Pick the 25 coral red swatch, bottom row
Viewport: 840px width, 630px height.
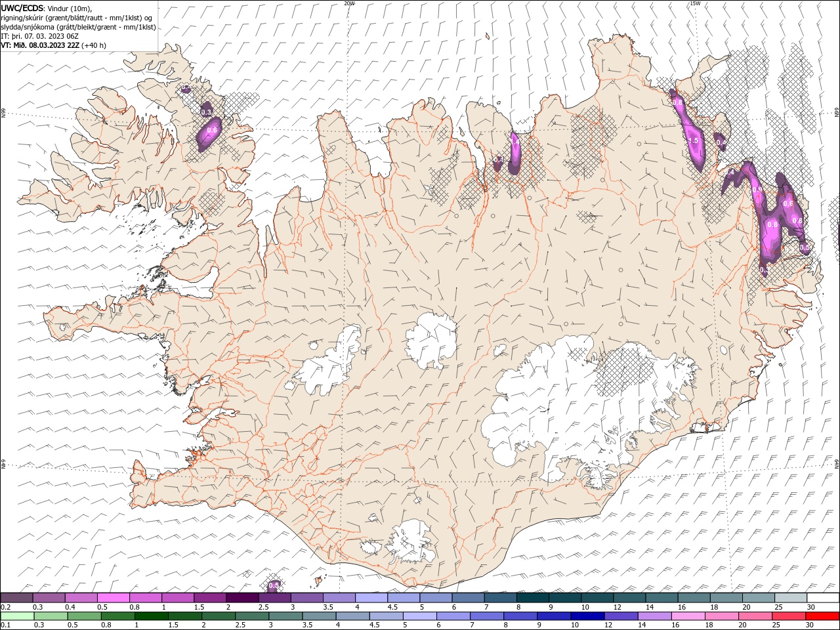coord(788,616)
